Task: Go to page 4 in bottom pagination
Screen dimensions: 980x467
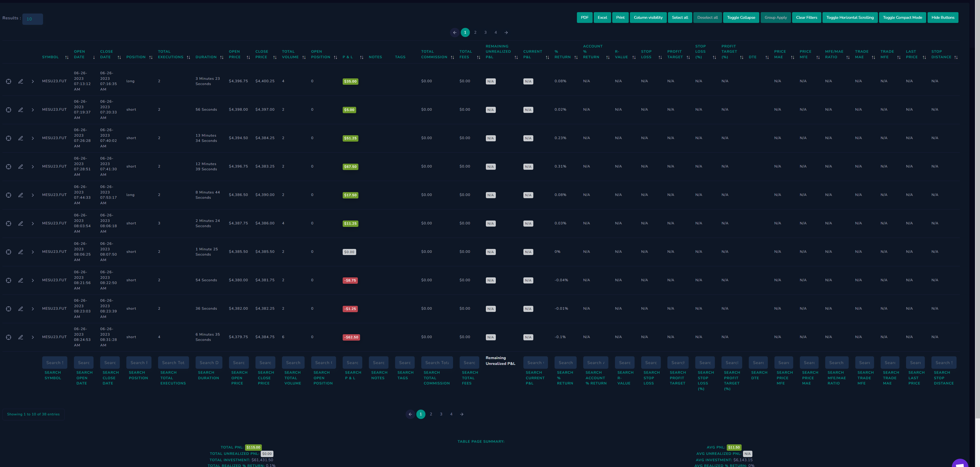Action: click(451, 414)
